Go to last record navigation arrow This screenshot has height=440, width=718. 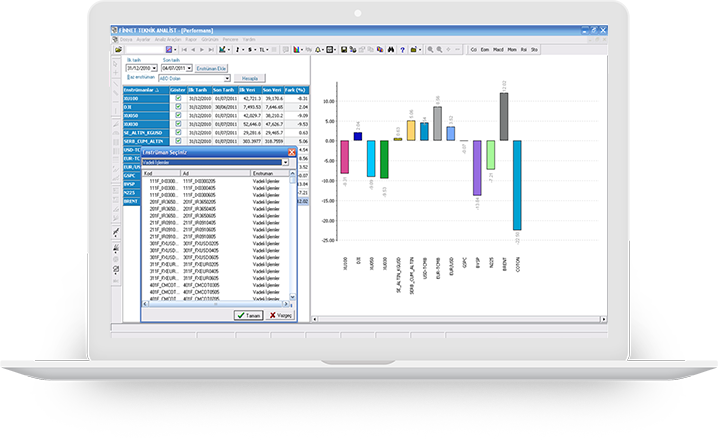coord(211,49)
